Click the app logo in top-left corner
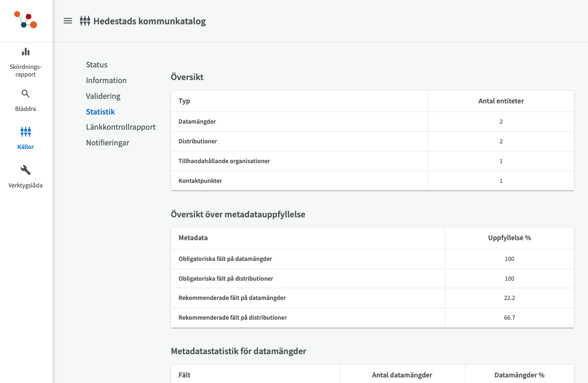588x383 pixels. 26,20
